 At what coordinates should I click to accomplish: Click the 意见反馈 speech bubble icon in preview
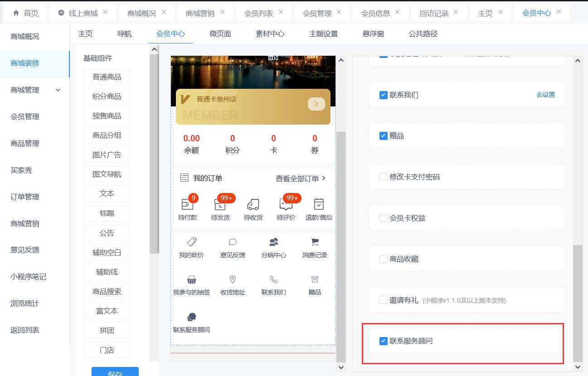tap(233, 242)
